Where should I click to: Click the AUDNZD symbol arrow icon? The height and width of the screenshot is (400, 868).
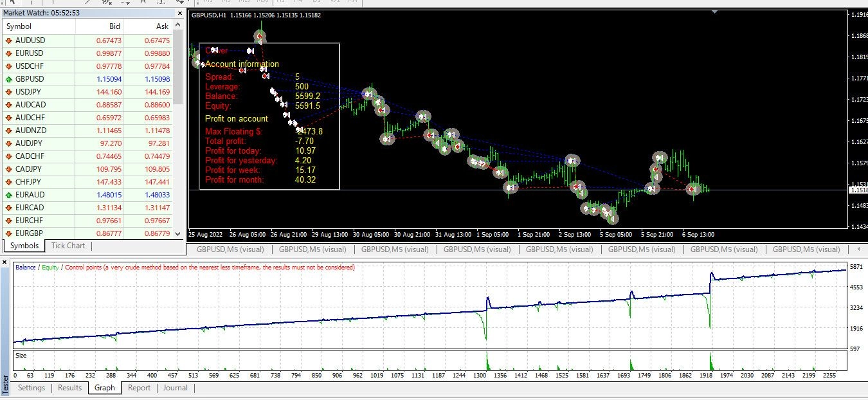[9, 131]
